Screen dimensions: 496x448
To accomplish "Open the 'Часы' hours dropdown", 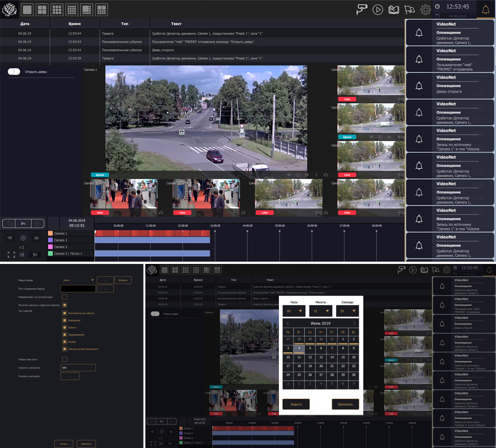I will [294, 311].
